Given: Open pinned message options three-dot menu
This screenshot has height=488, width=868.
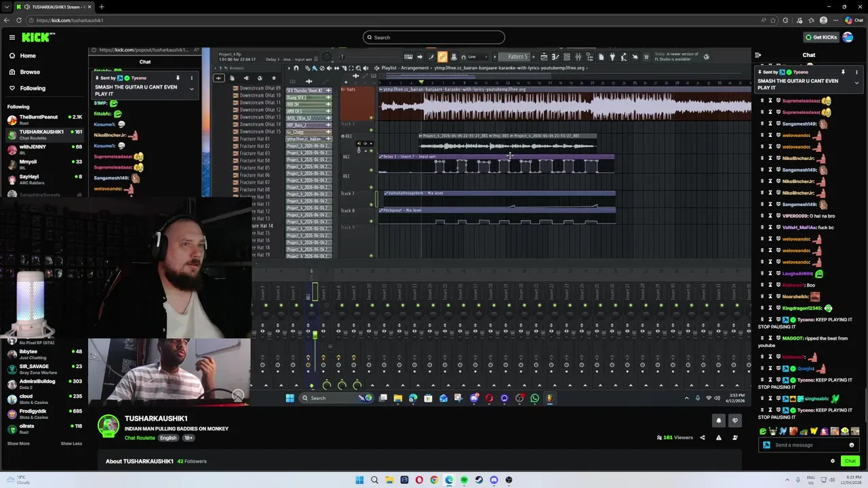Looking at the screenshot, I should [856, 72].
